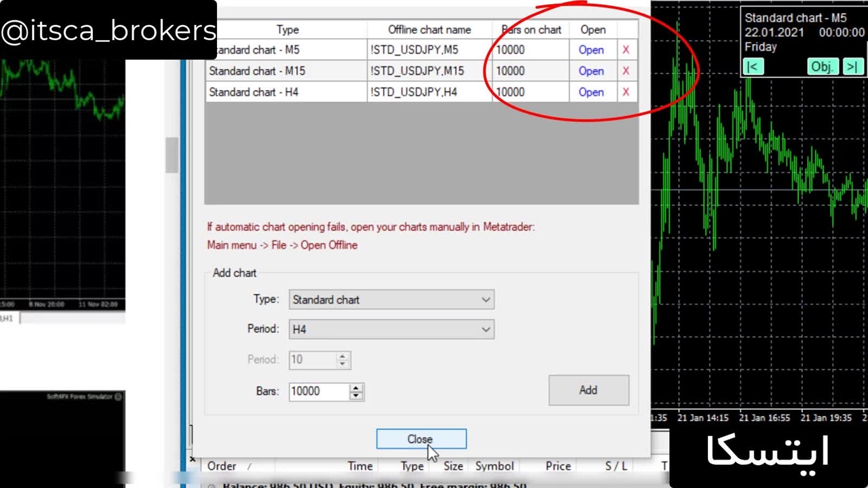
Task: Increase the Bars value with the up arrow
Action: [356, 387]
